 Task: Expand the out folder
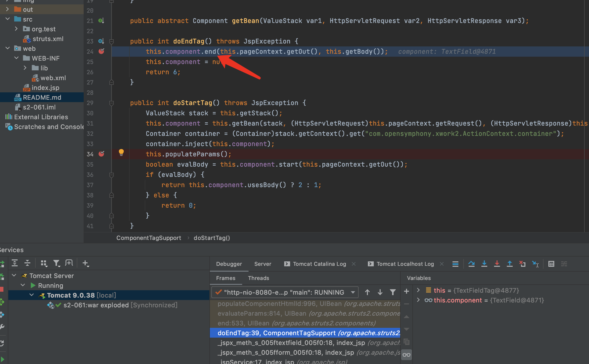tap(7, 9)
